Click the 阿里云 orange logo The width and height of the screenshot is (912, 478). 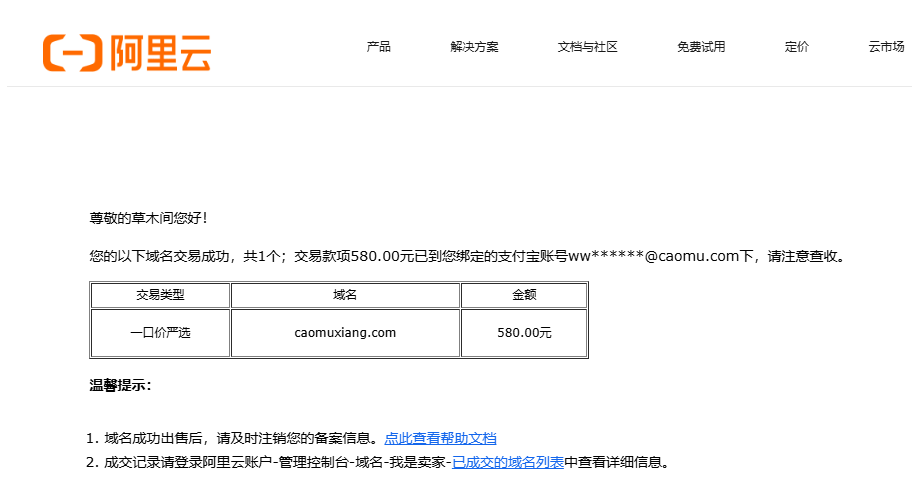click(126, 53)
